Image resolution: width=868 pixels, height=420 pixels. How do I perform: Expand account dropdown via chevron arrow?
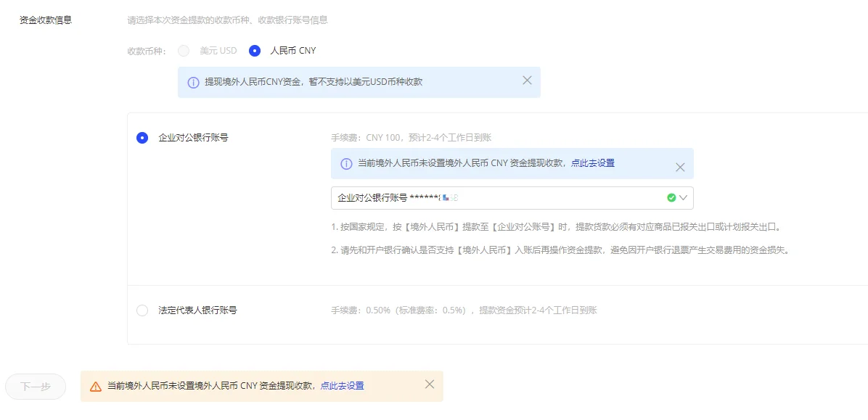point(684,197)
